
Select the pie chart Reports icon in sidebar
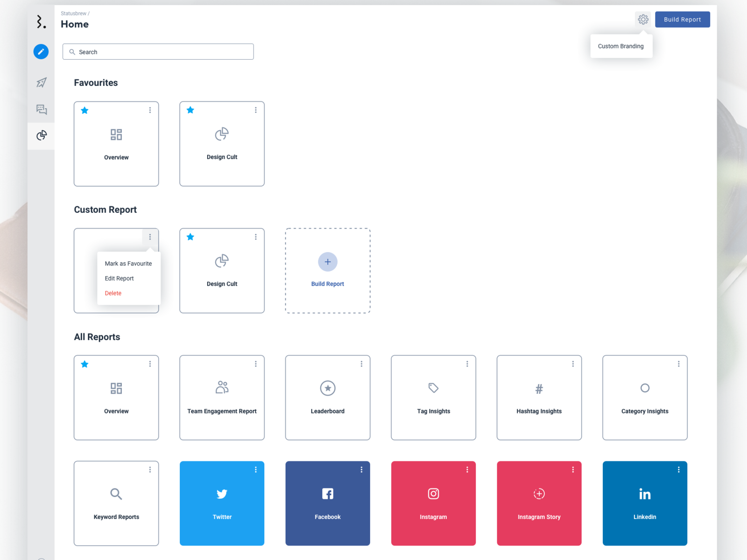[41, 137]
